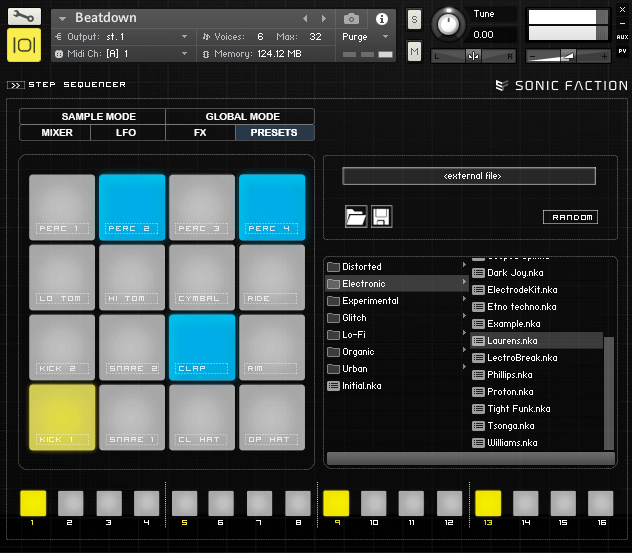Viewport: 632px width, 553px height.
Task: Click the RANDOM button
Action: (570, 217)
